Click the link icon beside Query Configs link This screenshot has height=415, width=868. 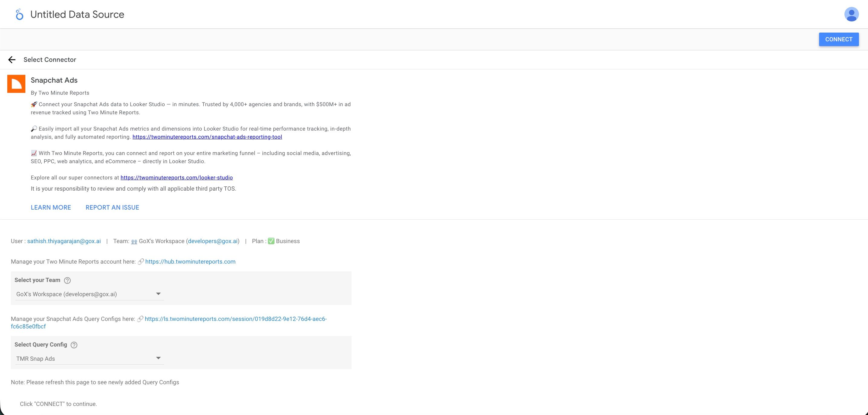pos(140,319)
